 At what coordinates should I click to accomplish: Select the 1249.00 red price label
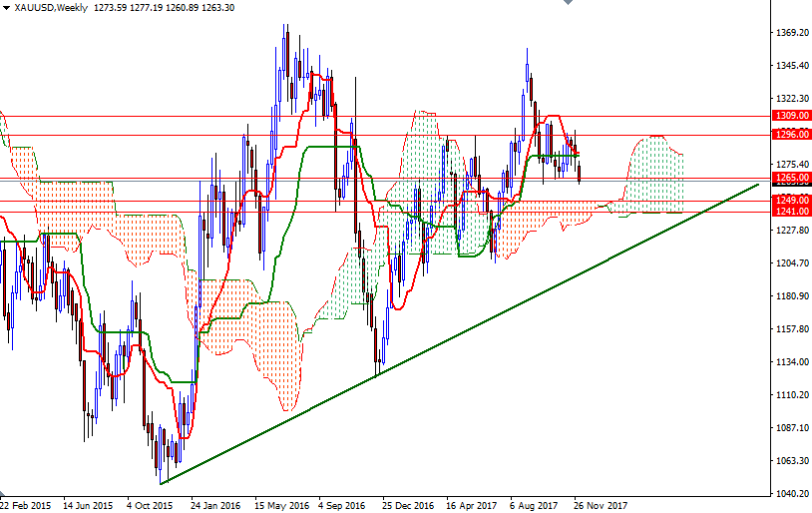coord(791,200)
